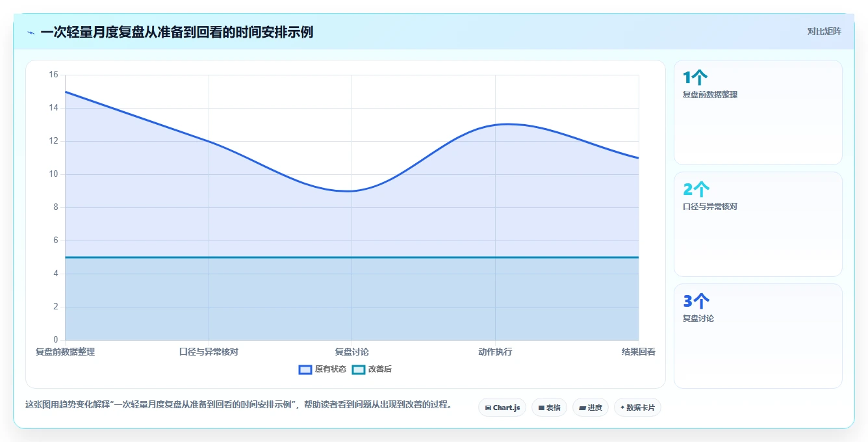Click the icon inside 进度 chip
This screenshot has width=868, height=442.
[582, 408]
